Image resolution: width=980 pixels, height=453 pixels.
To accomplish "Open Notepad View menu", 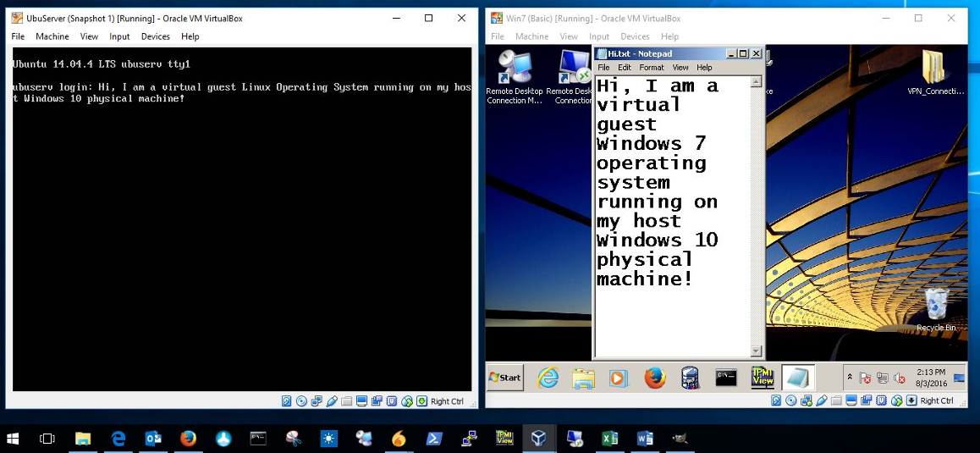I will 680,68.
